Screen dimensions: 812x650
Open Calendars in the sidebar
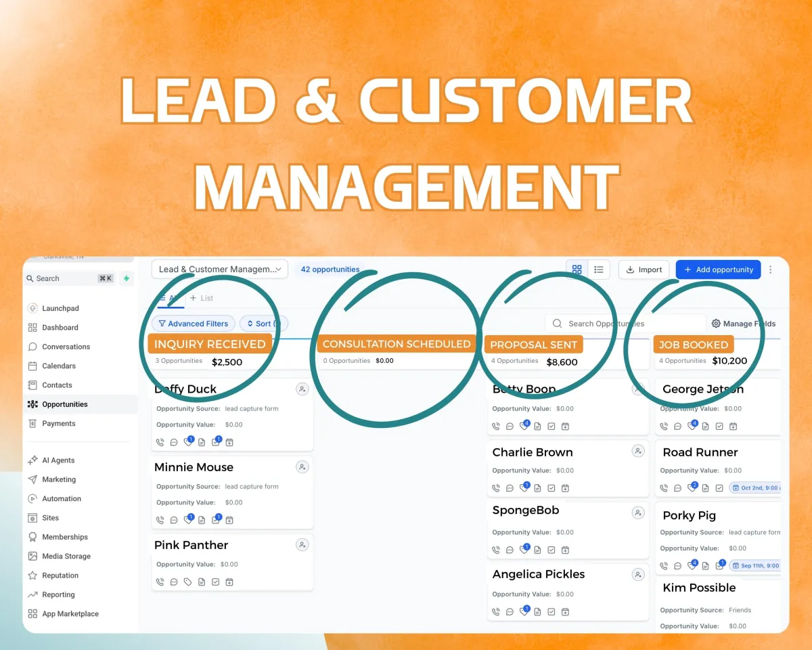59,366
